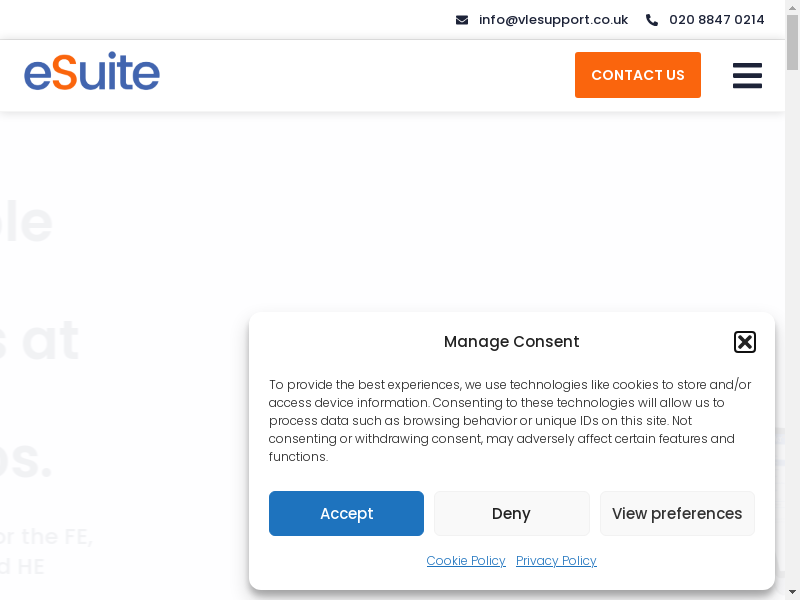Deny cookie consent
Viewport: 800px width, 600px height.
click(511, 513)
